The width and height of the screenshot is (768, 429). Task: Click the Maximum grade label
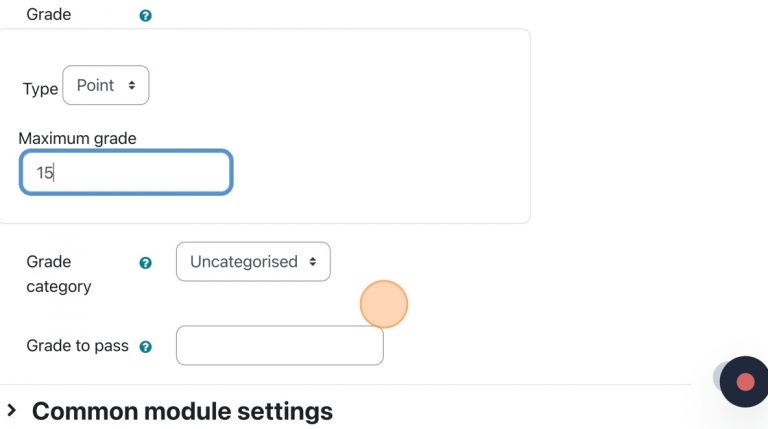pos(77,138)
